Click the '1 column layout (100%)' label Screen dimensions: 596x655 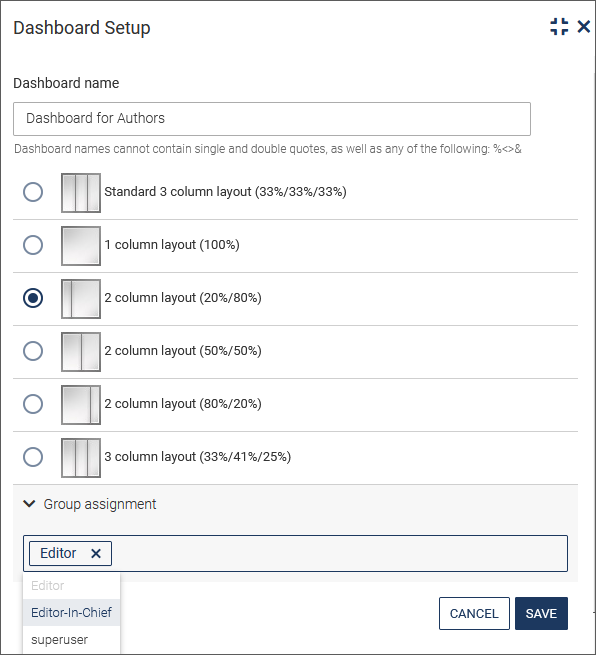[172, 245]
